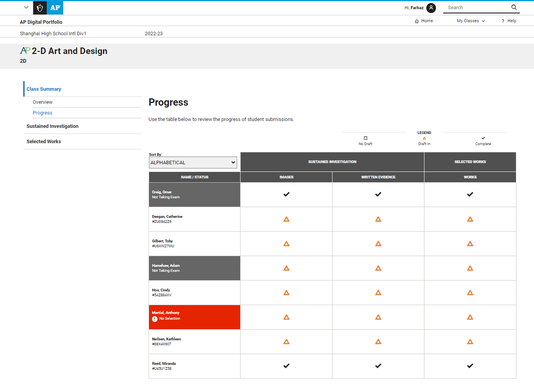The height and width of the screenshot is (392, 534).
Task: Click Martial, Anthony's No Selection warning icon
Action: click(155, 319)
